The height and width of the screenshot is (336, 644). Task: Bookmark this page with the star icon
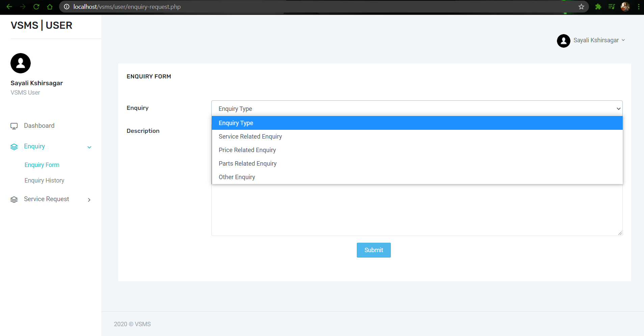[581, 7]
